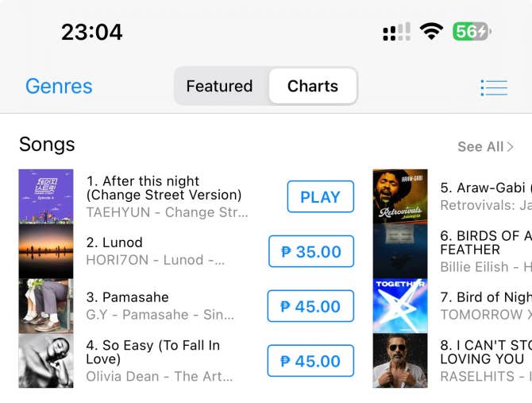Viewport: 532px width, 403px height.
Task: Open the list view menu icon
Action: (x=493, y=87)
